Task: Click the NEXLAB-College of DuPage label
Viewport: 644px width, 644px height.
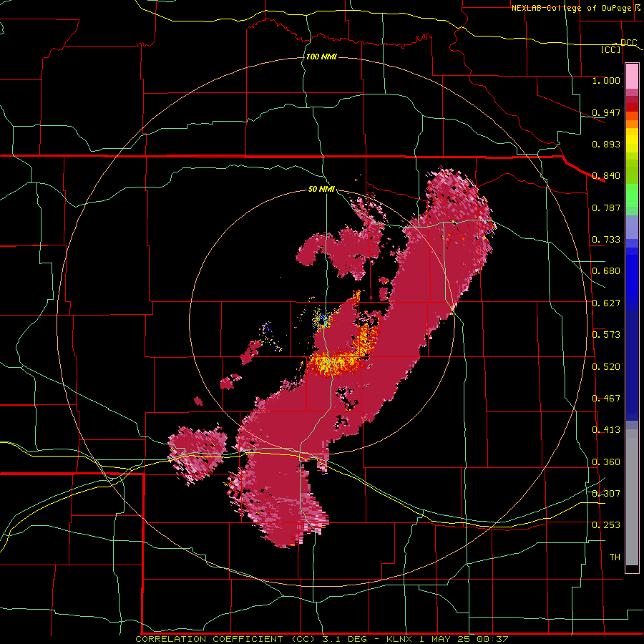Action: pos(572,8)
